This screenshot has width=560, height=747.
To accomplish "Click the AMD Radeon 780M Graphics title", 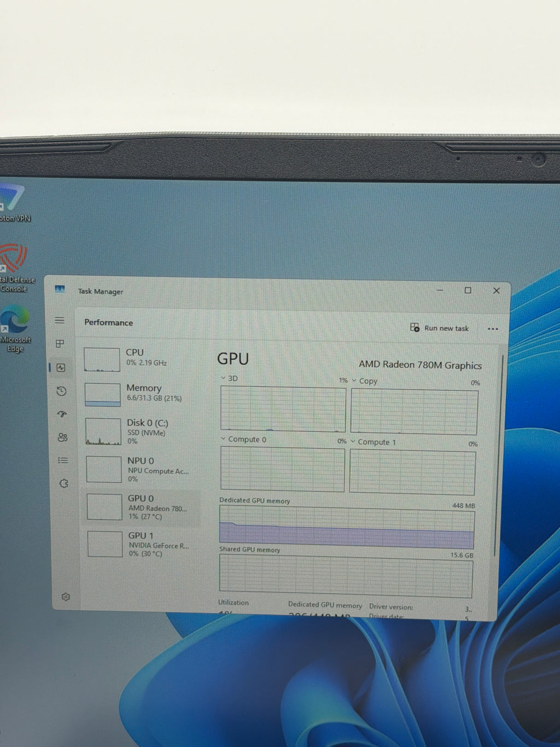I will (x=420, y=365).
